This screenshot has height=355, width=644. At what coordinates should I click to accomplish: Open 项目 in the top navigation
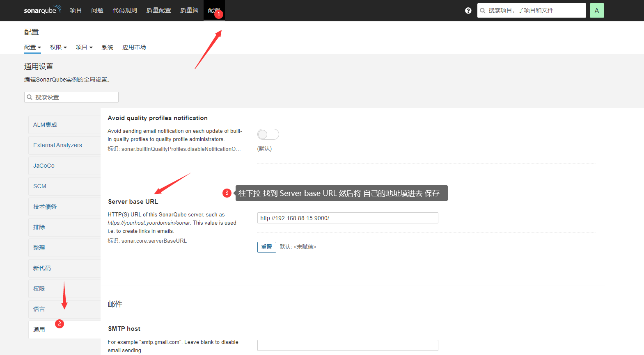click(76, 10)
